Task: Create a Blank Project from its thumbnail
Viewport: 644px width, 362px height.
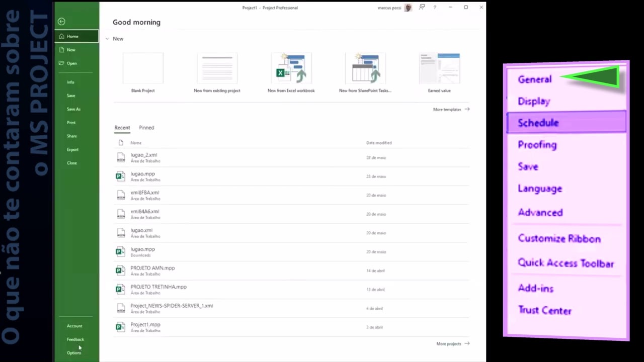Action: 143,68
